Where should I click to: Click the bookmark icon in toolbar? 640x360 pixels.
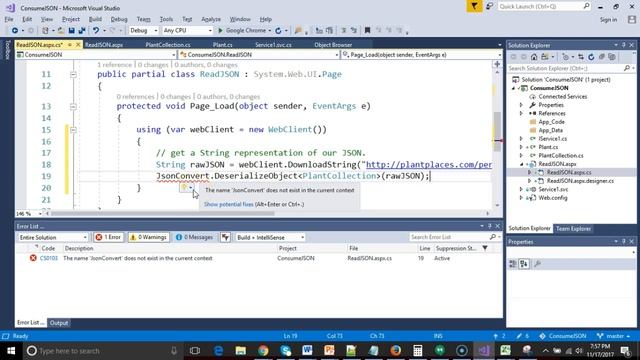tap(367, 31)
